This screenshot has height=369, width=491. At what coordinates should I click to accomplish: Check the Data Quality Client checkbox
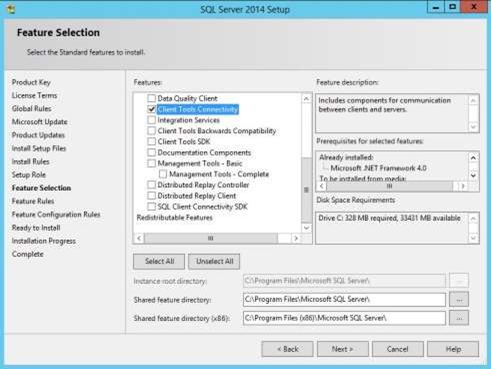(x=152, y=98)
